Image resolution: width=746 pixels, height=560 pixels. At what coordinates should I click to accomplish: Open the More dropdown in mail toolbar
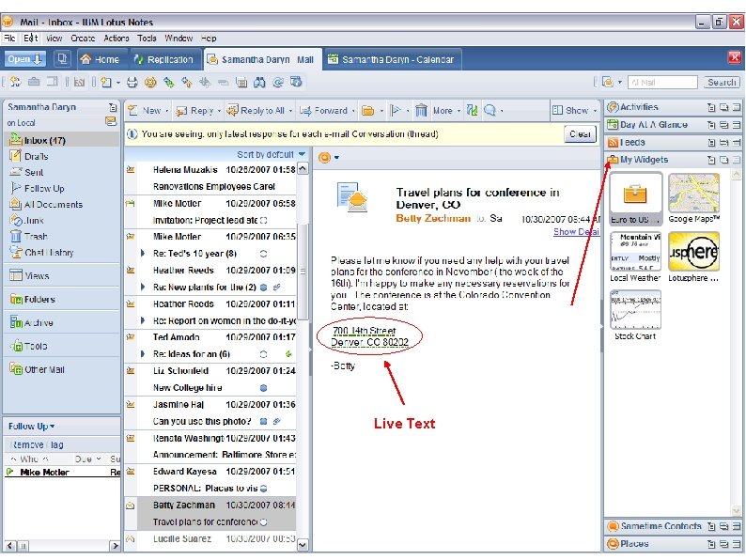pyautogui.click(x=446, y=111)
